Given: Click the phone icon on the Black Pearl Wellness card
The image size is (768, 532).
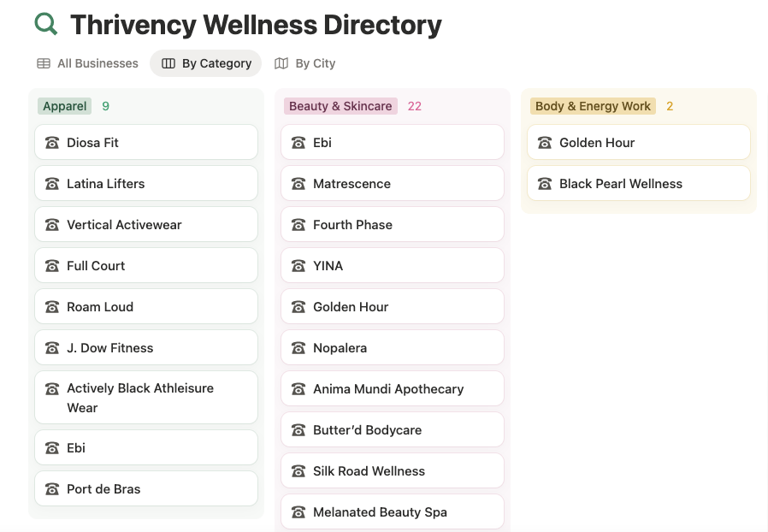Looking at the screenshot, I should point(545,184).
